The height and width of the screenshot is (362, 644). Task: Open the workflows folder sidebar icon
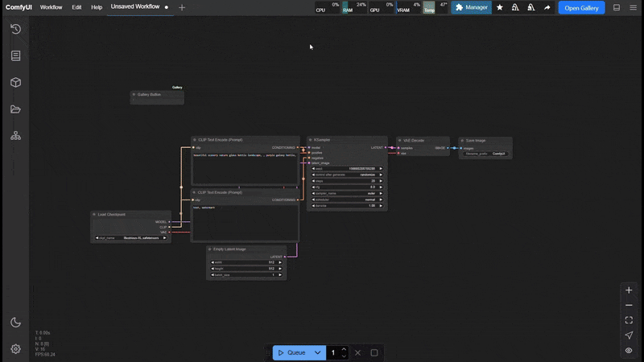(15, 109)
